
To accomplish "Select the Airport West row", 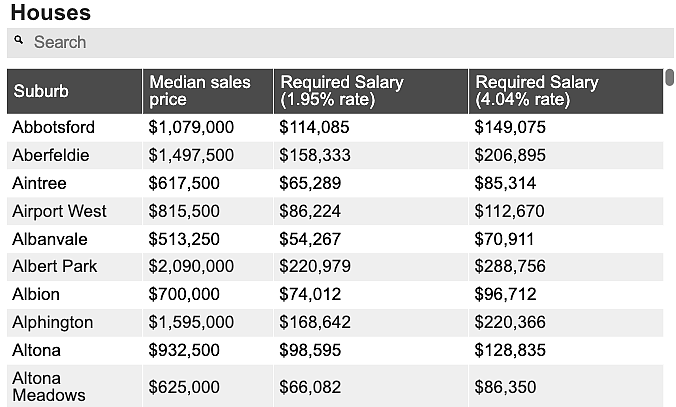I will click(335, 211).
